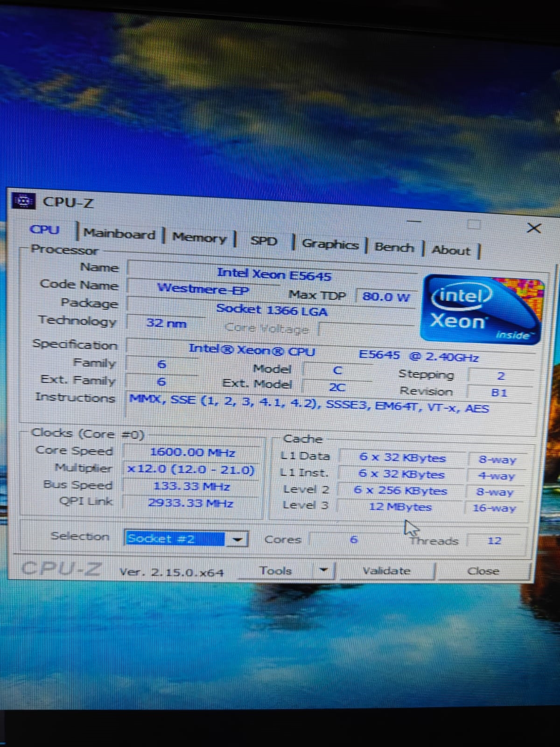560x747 pixels.
Task: Minimize the CPU-Z window
Action: click(x=413, y=221)
